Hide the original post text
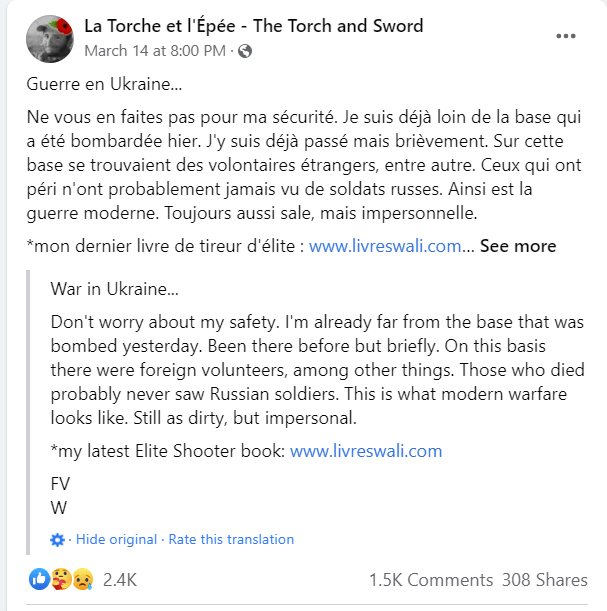The image size is (607, 611). (x=116, y=539)
